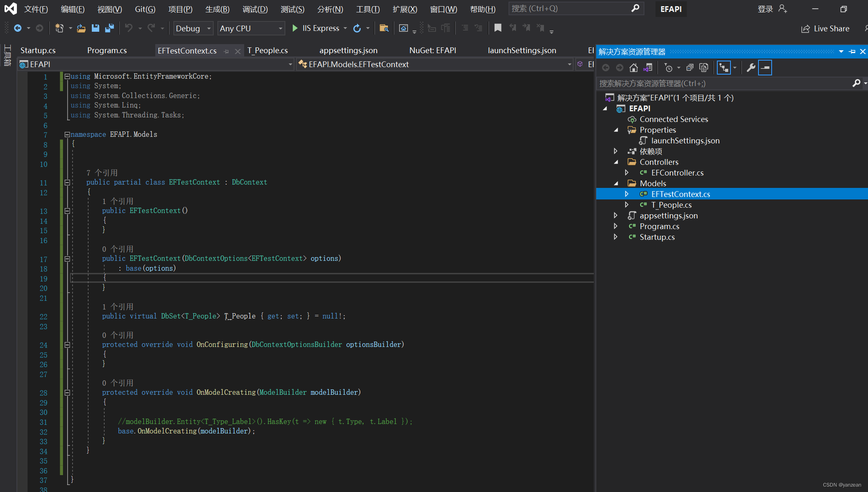Click the Solution Explorer home icon

pyautogui.click(x=634, y=68)
